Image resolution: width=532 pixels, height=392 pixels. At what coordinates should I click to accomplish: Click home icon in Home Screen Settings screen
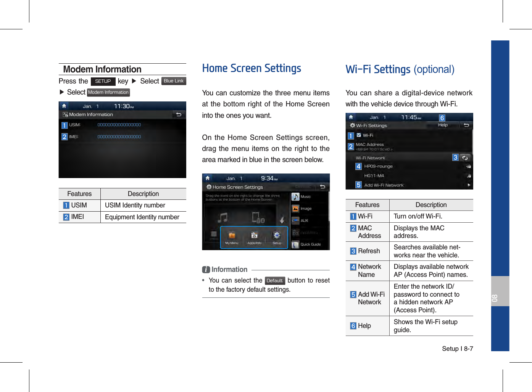coord(208,178)
